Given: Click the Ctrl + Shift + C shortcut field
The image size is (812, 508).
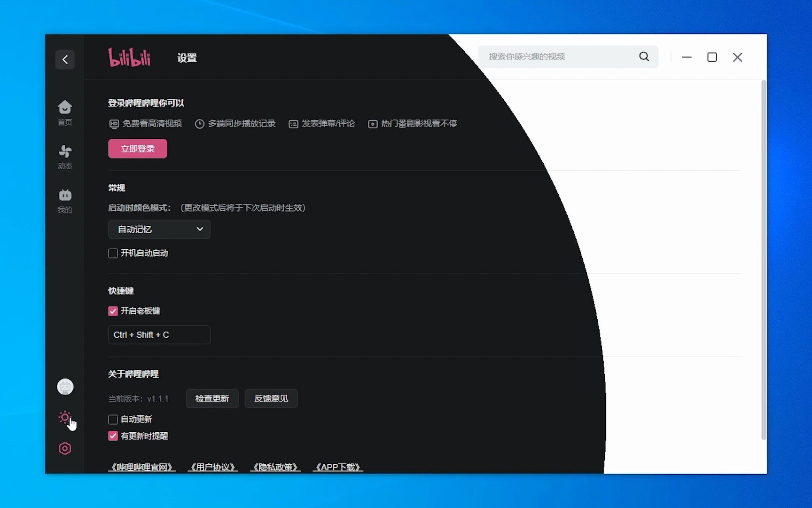Looking at the screenshot, I should 159,334.
